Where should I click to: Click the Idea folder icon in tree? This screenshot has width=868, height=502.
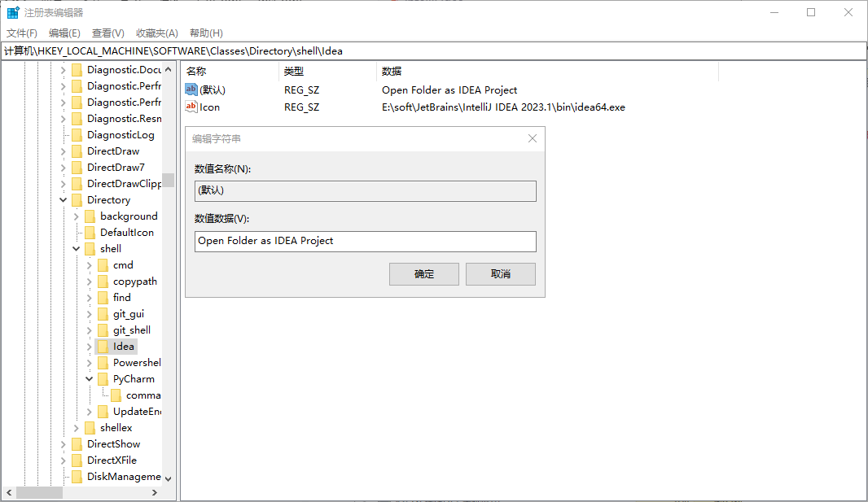tap(103, 347)
